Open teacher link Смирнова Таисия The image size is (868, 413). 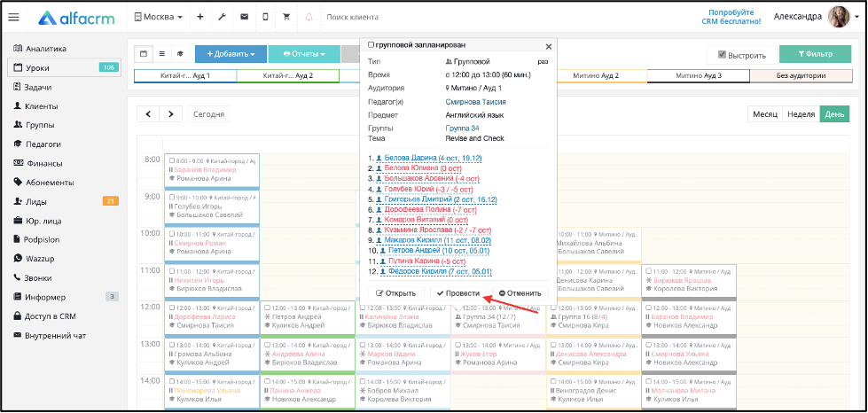coord(475,102)
